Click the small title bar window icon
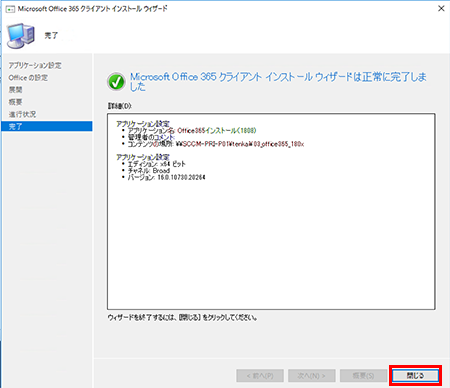The image size is (450, 388). tap(10, 9)
